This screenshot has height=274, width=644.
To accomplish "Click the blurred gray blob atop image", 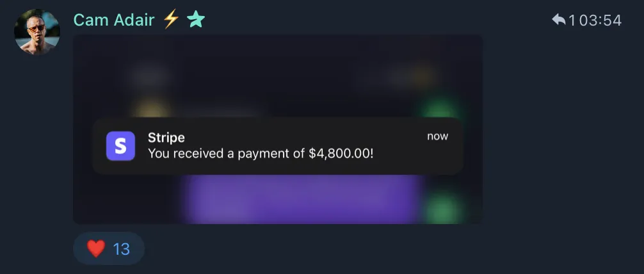I will click(x=149, y=76).
